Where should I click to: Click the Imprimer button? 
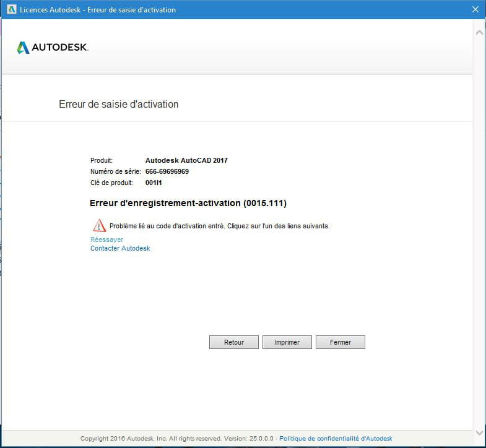[x=287, y=342]
